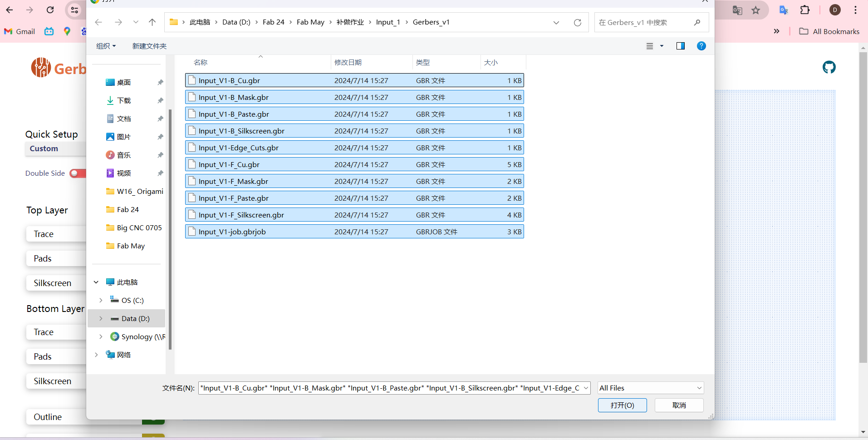Bookmark this page with star icon

click(x=755, y=10)
